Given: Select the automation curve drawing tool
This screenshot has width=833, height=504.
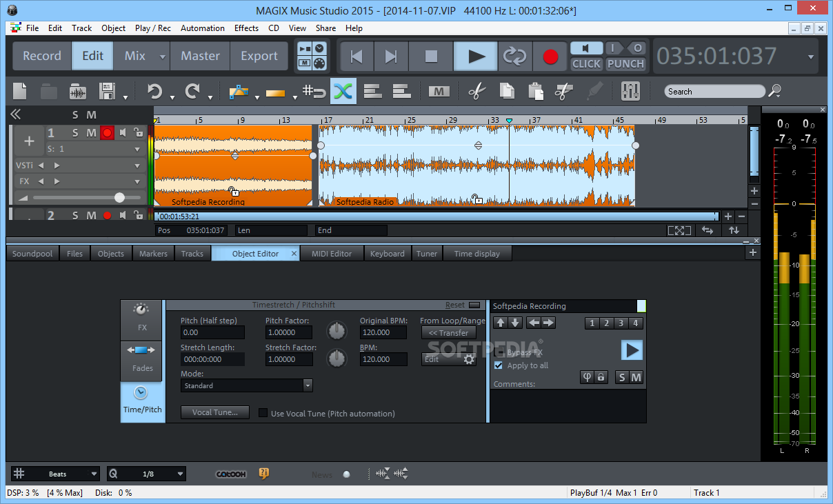Looking at the screenshot, I should pyautogui.click(x=238, y=91).
